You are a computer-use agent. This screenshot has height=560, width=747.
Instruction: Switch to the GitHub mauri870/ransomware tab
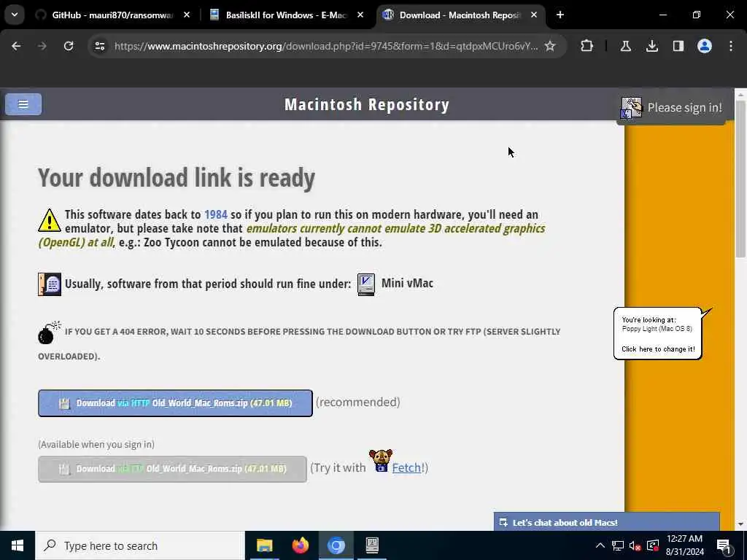point(112,15)
